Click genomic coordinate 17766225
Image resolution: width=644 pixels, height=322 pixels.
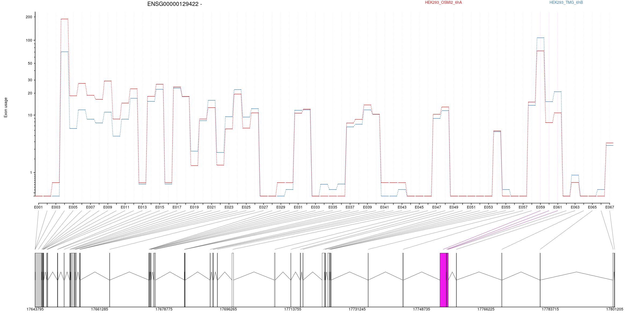[x=486, y=309]
